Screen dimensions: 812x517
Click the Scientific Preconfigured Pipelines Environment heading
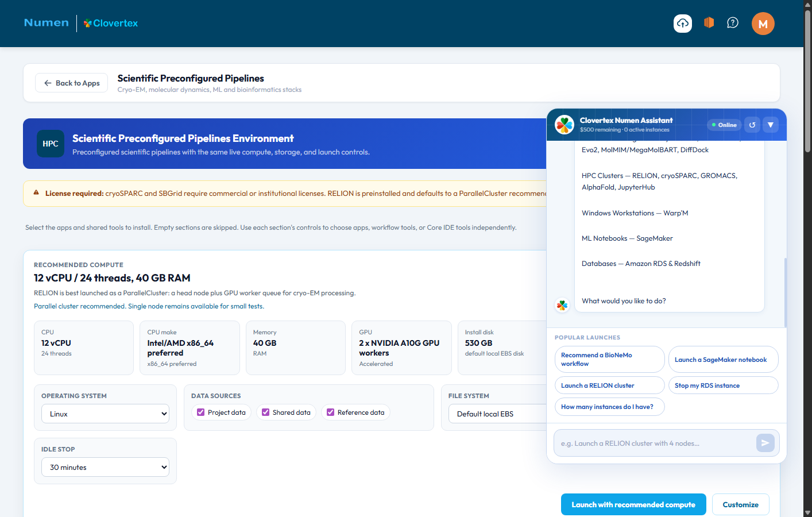[x=183, y=138]
